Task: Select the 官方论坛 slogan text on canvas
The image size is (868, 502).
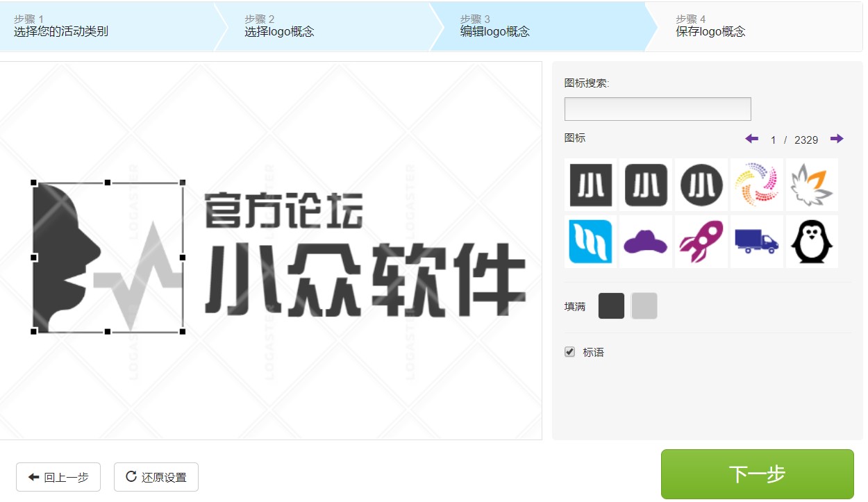Action: pyautogui.click(x=284, y=211)
